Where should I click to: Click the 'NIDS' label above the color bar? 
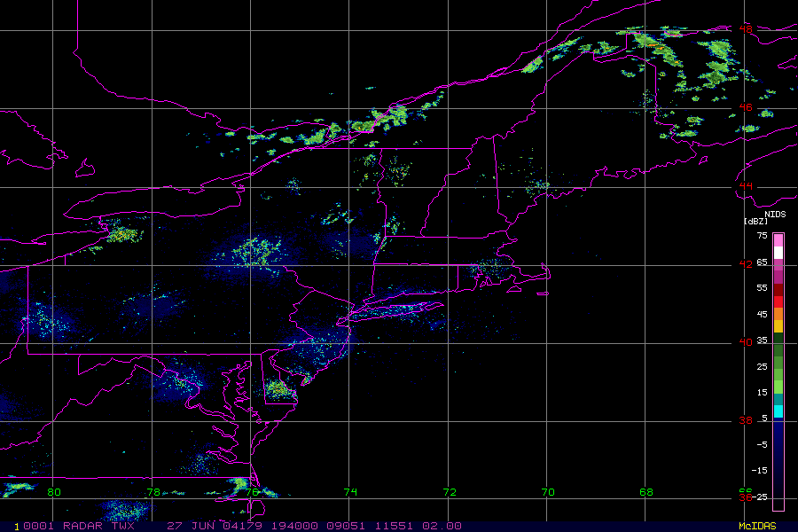click(775, 215)
